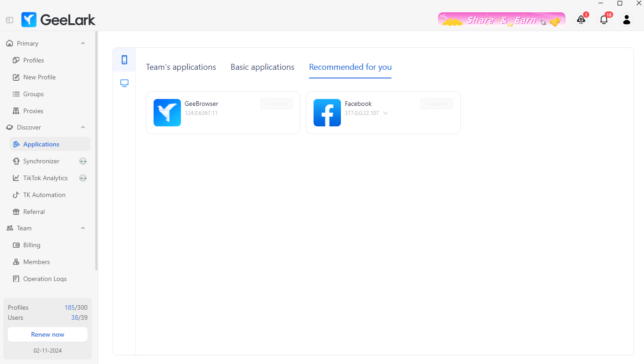Screen dimensions: 644x364
Task: Click GeeBrowser's Installed button
Action: click(x=277, y=104)
